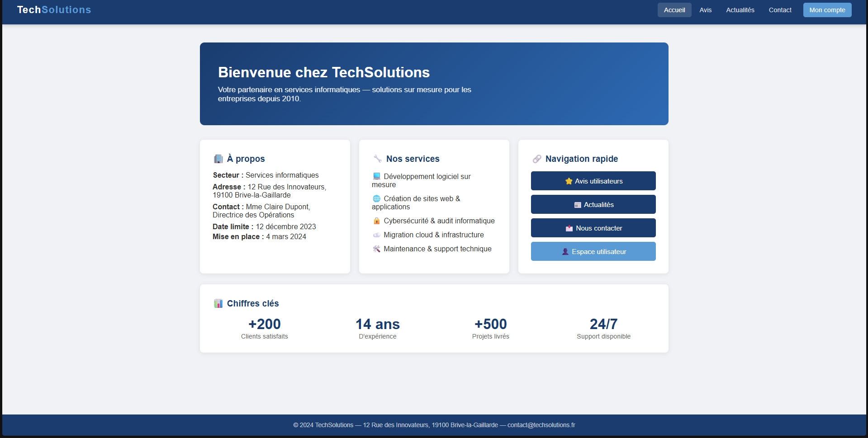Open the Accueil tab in navbar
Screen dimensions: 868x438
click(x=674, y=10)
